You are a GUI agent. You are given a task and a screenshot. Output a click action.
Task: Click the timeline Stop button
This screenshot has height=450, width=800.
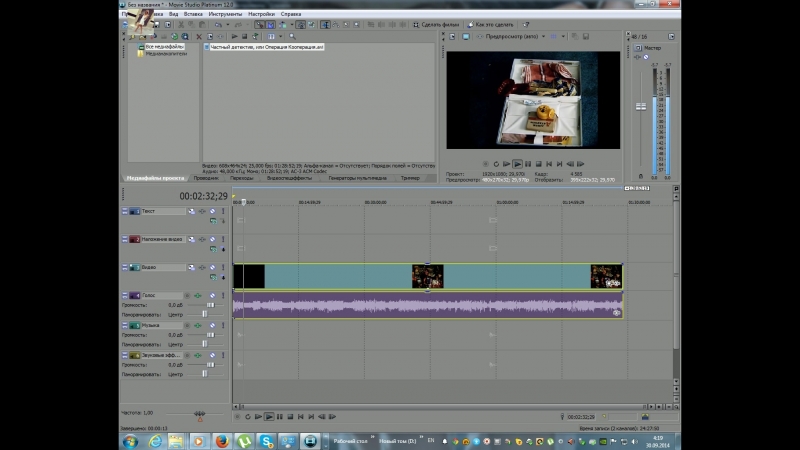[x=290, y=416]
